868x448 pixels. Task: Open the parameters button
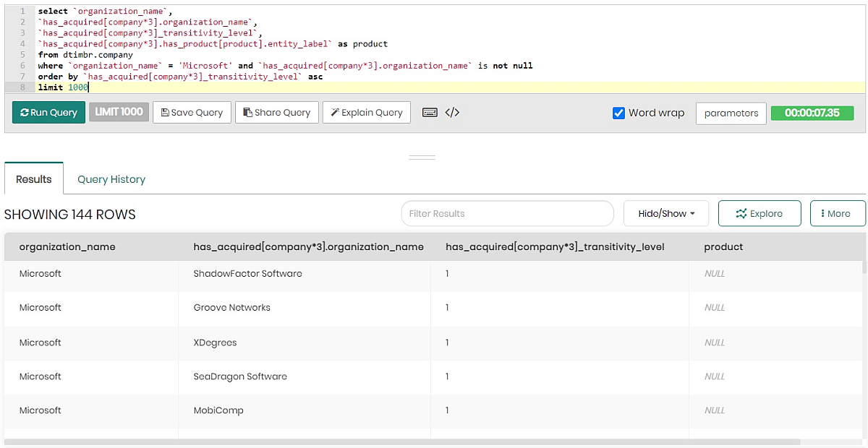click(x=731, y=113)
